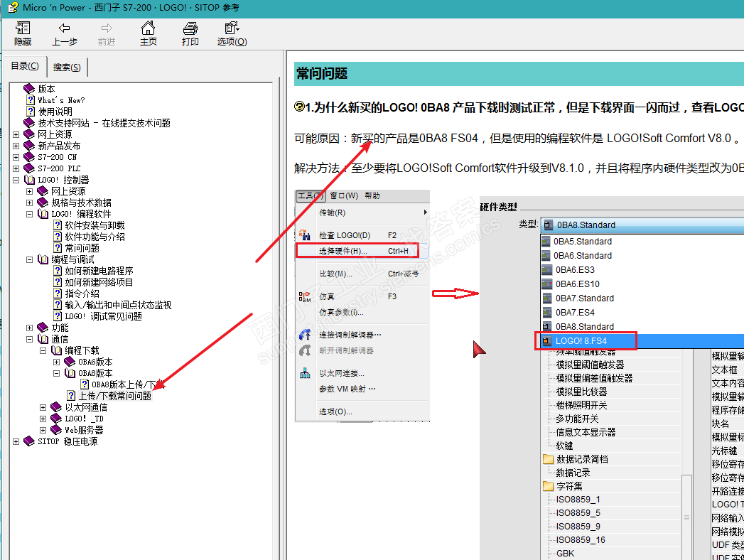744x560 pixels.
Task: Open the OBA8版本上传/下载 topic
Action: (128, 384)
